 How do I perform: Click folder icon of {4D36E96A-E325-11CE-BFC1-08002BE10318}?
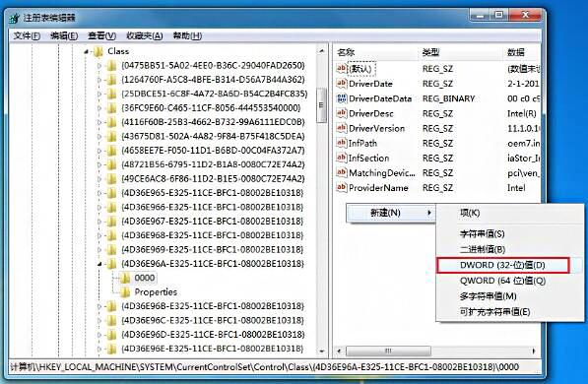(x=111, y=264)
